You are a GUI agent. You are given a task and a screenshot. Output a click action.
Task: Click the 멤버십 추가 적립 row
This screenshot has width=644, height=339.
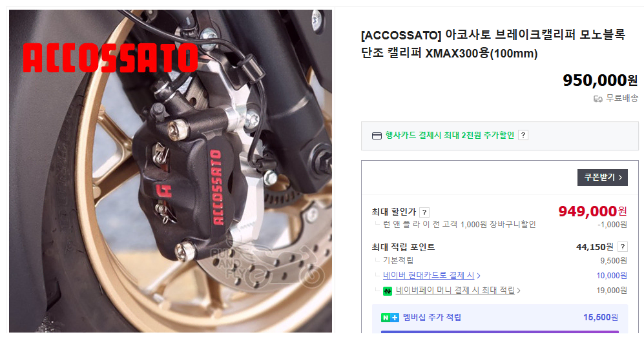[500, 317]
